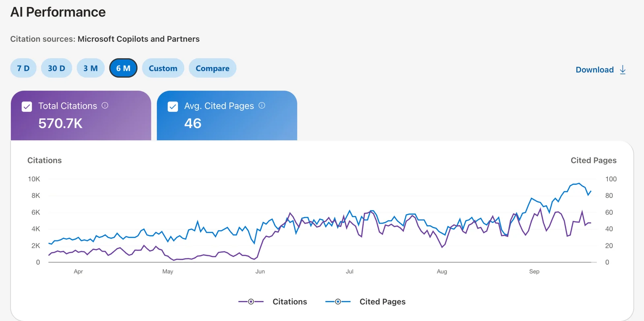This screenshot has height=321, width=644.
Task: Open the Total Citations info icon
Action: (x=105, y=105)
